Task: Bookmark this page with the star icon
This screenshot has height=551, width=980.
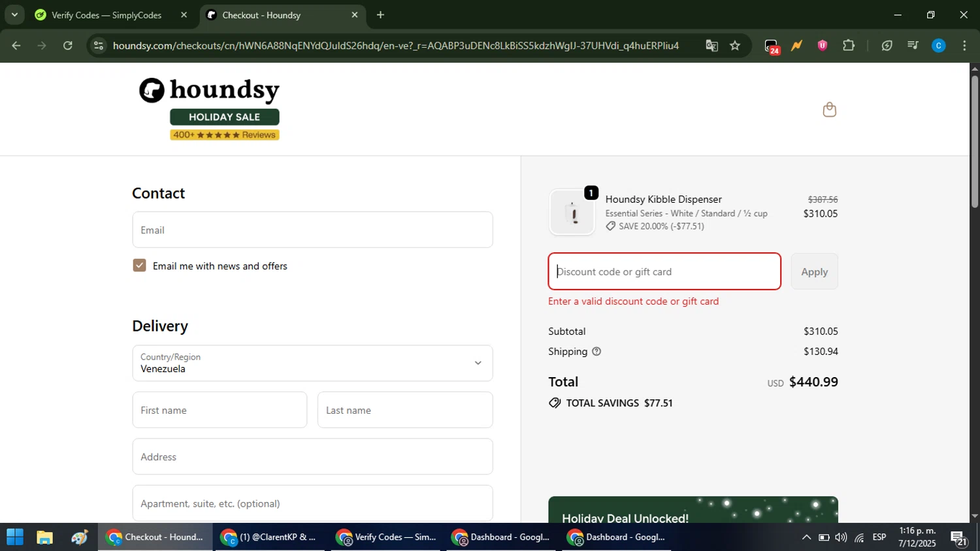Action: [735, 46]
